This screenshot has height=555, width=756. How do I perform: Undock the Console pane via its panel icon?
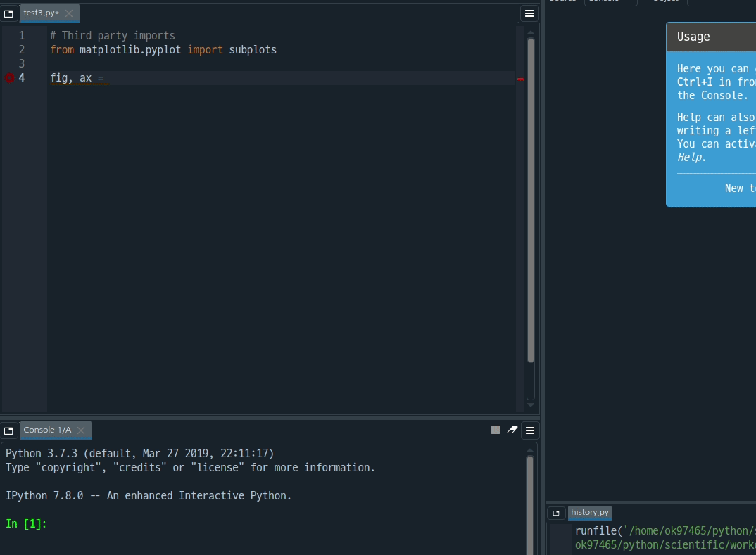tap(8, 430)
